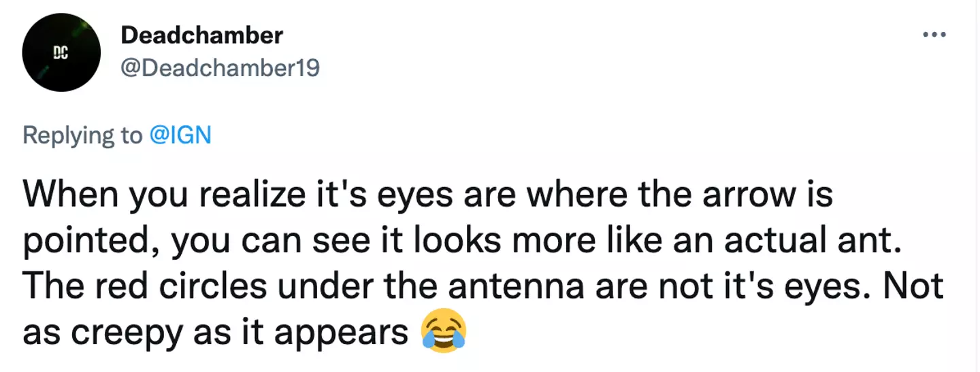Click the 'Replying to' label
Viewport: 980px width, 372px height.
pyautogui.click(x=82, y=135)
